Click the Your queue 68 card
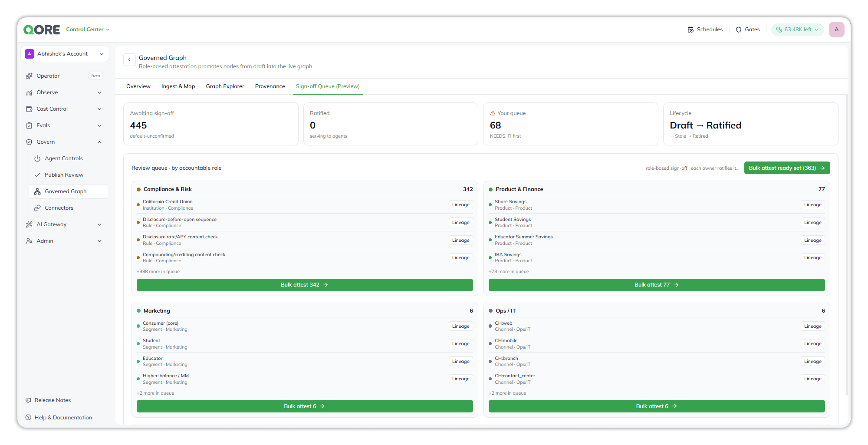The height and width of the screenshot is (445, 868). pos(571,124)
